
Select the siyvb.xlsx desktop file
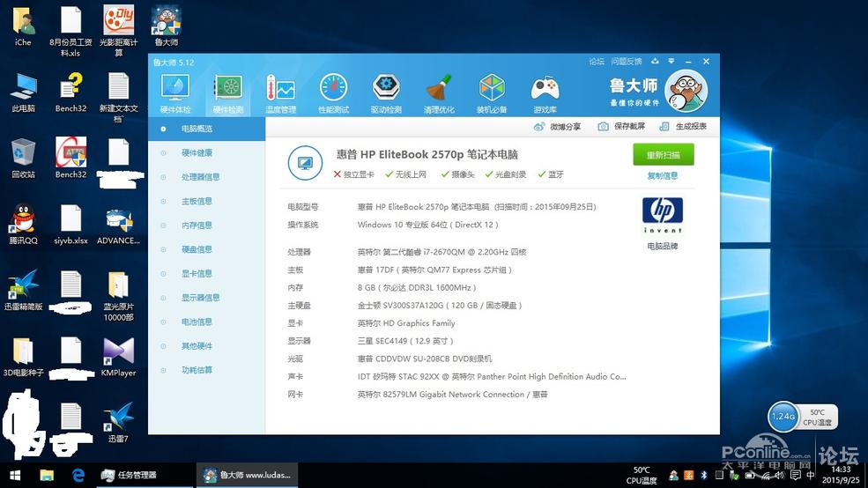tap(70, 225)
